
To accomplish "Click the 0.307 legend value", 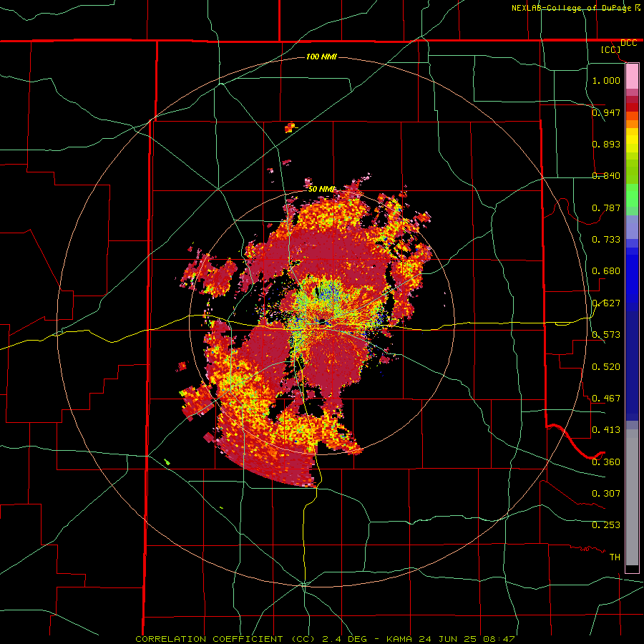I will pyautogui.click(x=606, y=494).
